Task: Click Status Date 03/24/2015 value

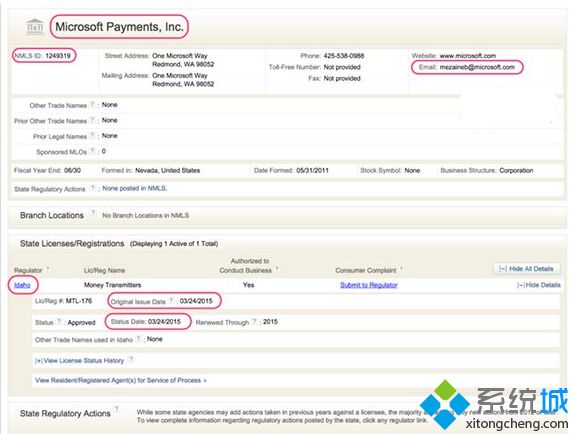Action: (164, 321)
